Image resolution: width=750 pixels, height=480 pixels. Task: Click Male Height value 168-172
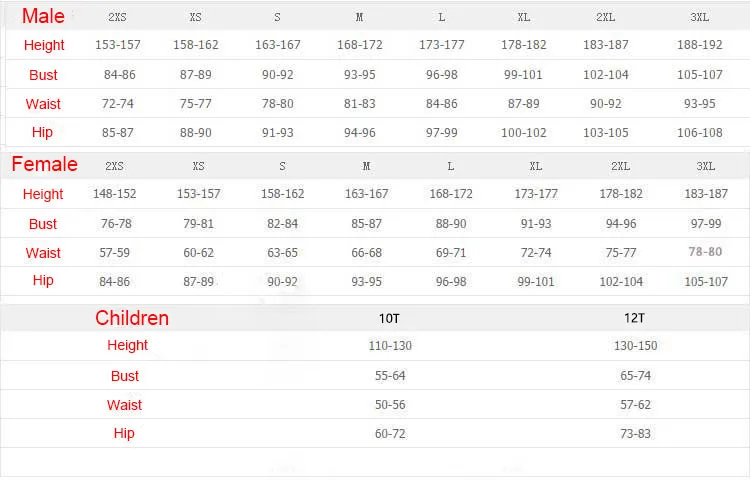click(x=360, y=45)
